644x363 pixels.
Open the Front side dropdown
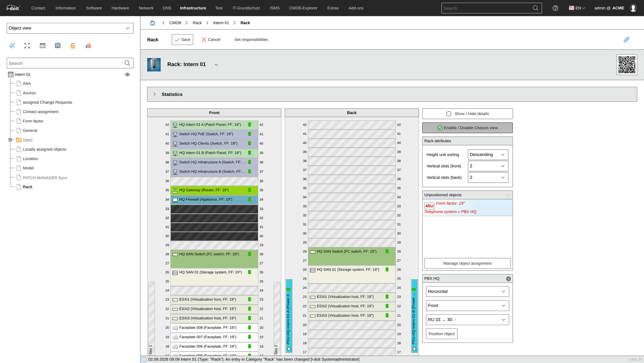(x=467, y=305)
